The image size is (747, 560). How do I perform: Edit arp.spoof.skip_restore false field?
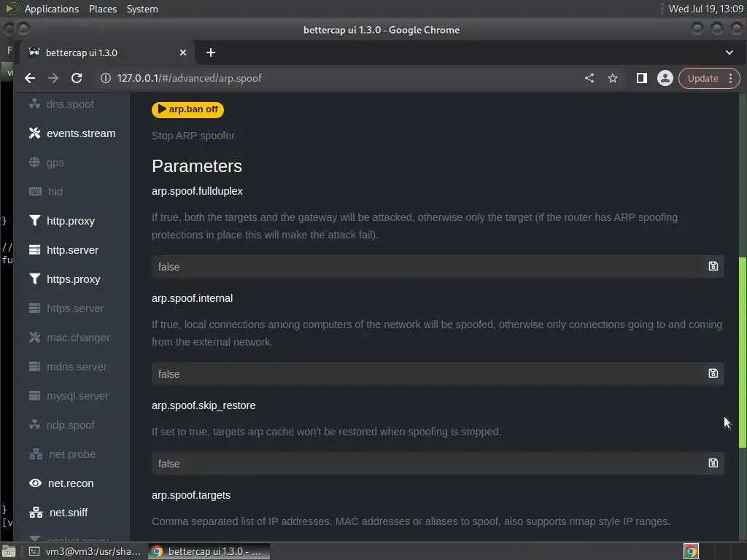pyautogui.click(x=429, y=463)
